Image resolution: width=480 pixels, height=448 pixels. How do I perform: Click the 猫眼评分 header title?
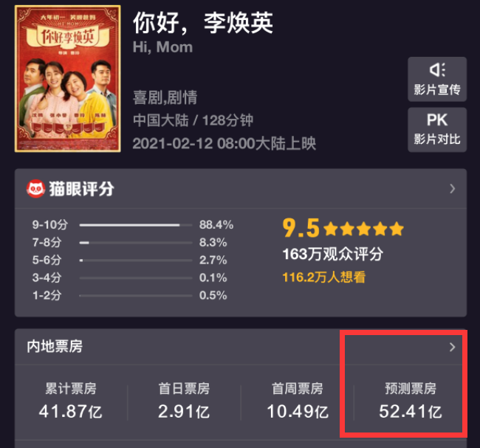[x=82, y=189]
